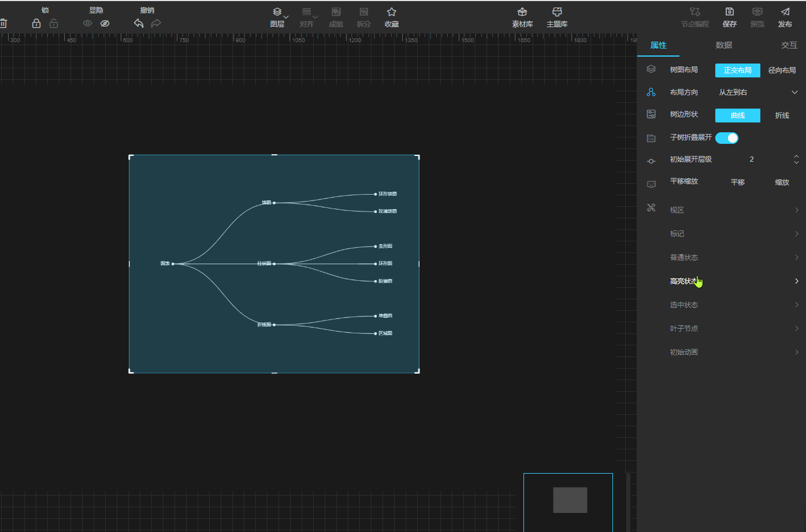Click the open padlock unlock icon
The width and height of the screenshot is (806, 532).
tap(54, 23)
